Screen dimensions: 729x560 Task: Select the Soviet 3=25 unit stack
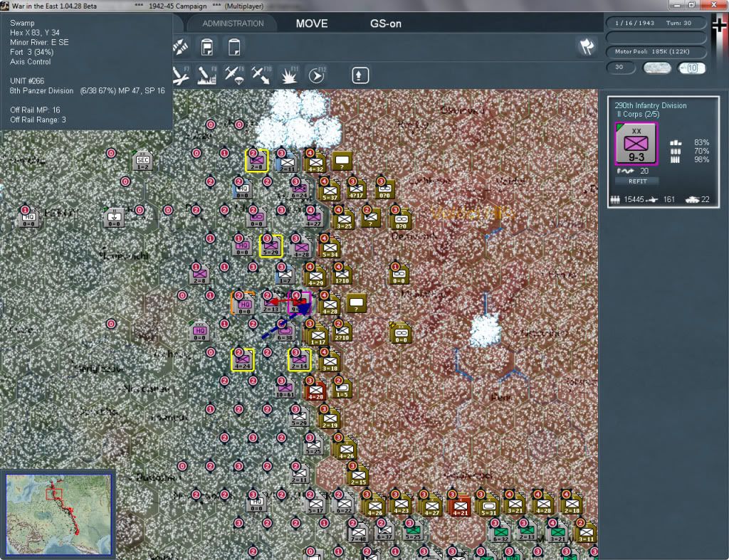[344, 218]
